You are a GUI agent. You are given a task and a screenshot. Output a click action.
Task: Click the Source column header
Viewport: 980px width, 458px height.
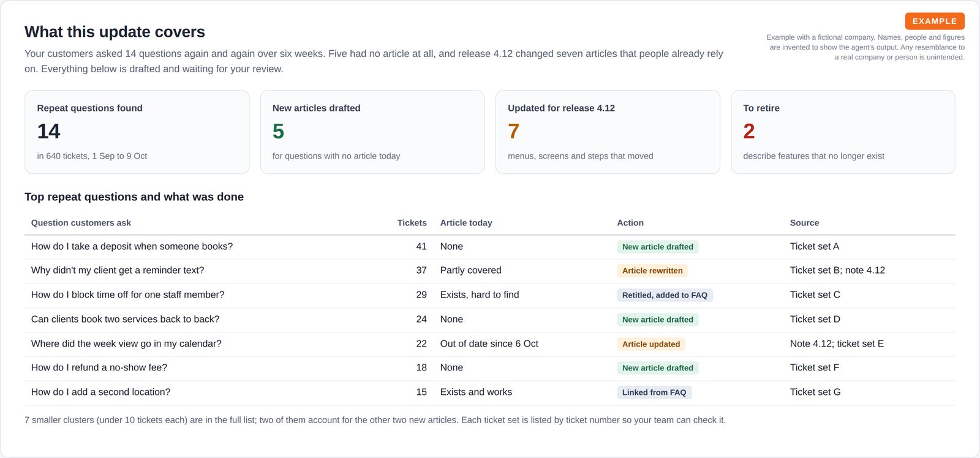[804, 223]
